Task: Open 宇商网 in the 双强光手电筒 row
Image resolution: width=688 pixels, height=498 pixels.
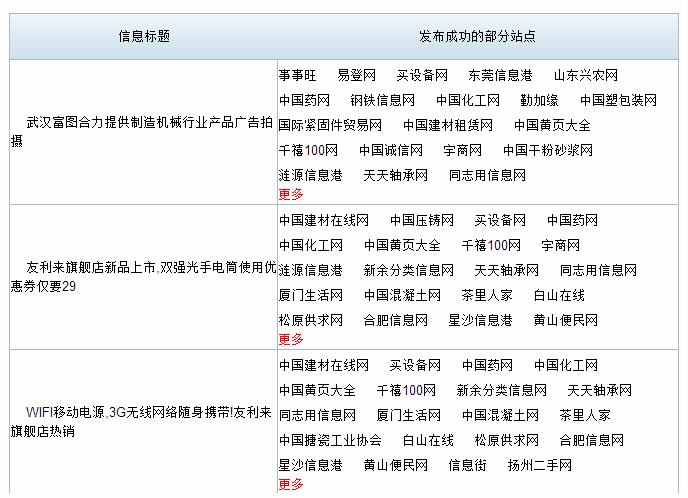Action: (x=560, y=245)
